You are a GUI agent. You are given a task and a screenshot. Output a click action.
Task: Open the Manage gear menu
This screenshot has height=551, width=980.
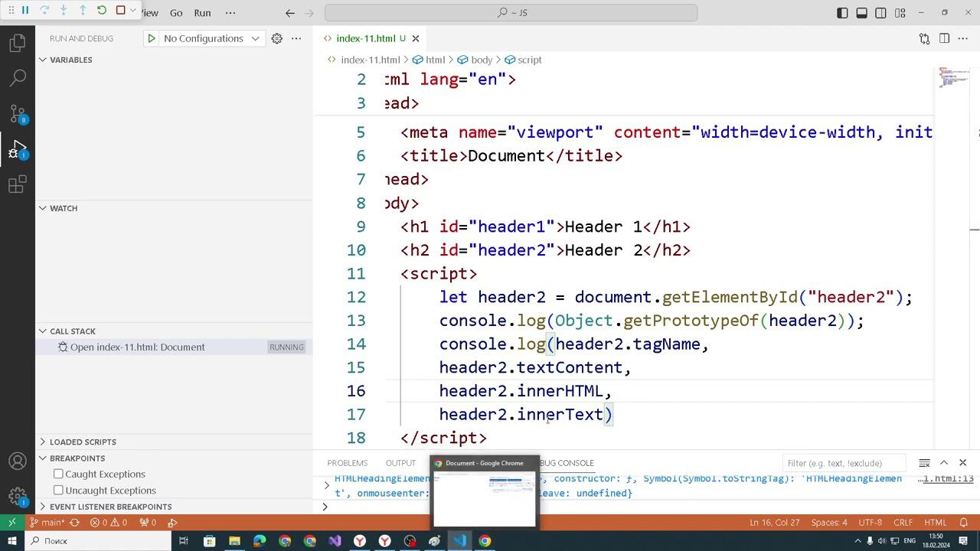pyautogui.click(x=18, y=497)
